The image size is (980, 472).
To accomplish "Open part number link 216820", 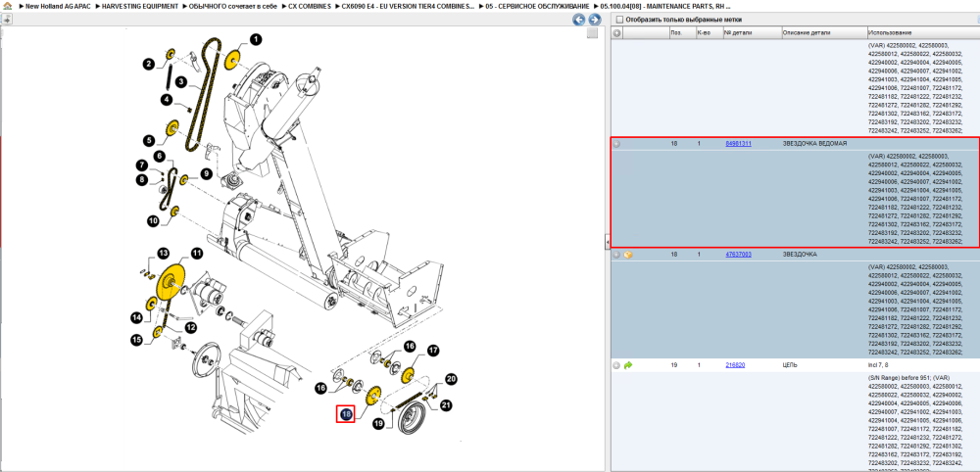I will tap(735, 365).
